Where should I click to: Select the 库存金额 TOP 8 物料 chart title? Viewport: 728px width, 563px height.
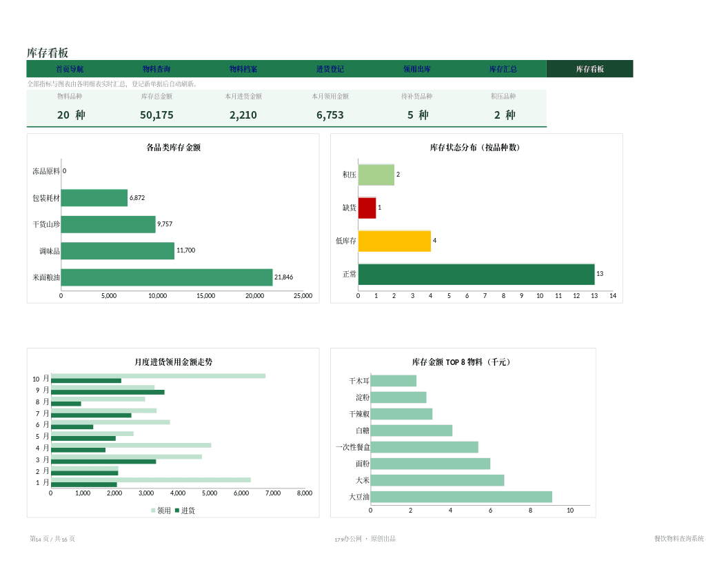[x=461, y=362]
